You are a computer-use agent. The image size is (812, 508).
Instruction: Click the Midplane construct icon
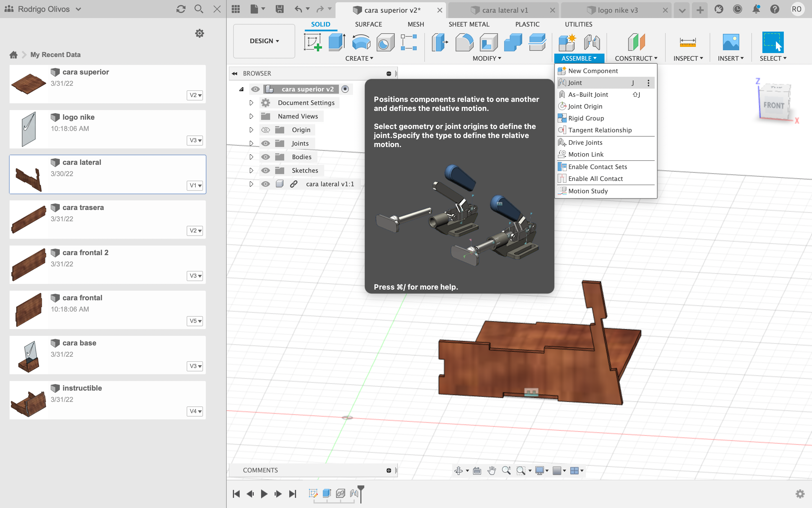636,43
